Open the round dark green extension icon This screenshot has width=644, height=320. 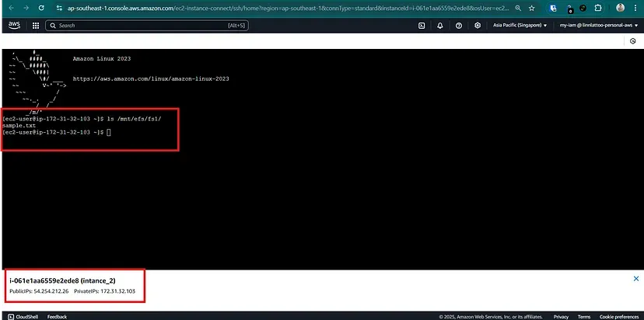tap(583, 8)
